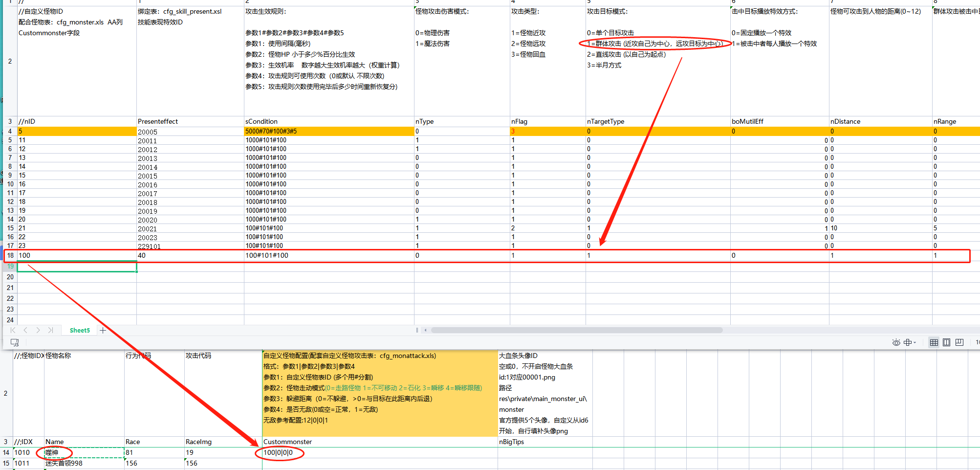Click the Name header in lower sheet
This screenshot has width=980, height=470.
click(84, 442)
